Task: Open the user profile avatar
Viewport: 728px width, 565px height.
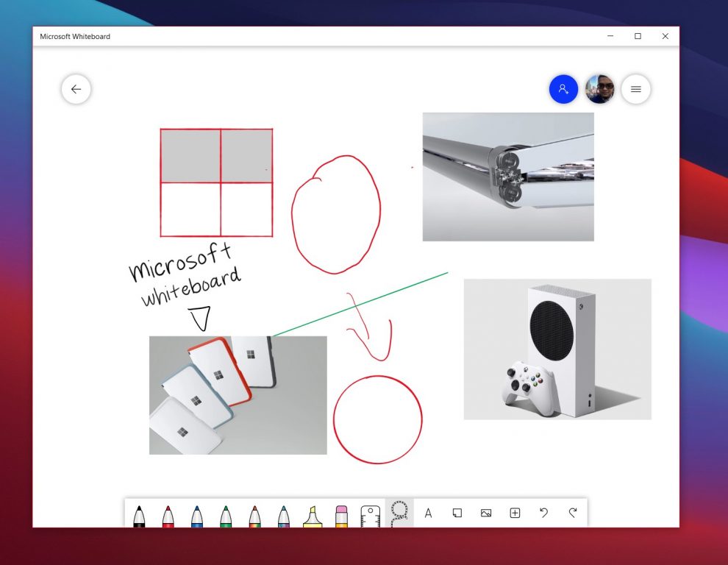Action: [x=599, y=89]
